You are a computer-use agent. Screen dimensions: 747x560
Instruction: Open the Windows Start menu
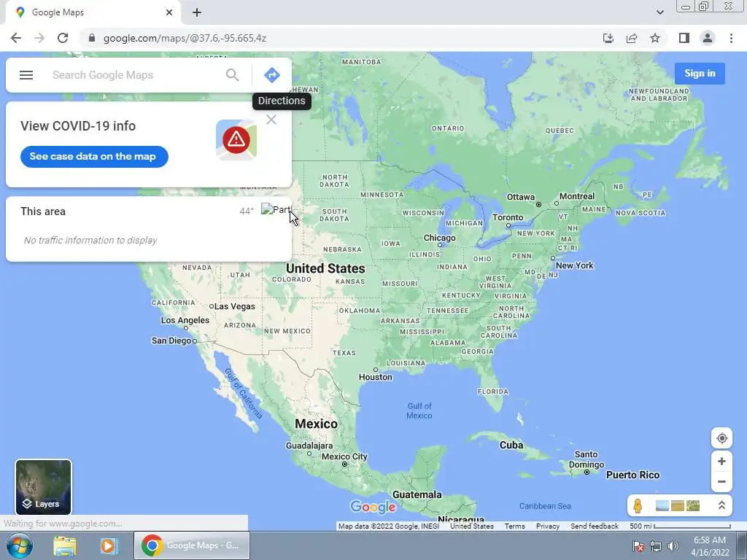coord(20,545)
